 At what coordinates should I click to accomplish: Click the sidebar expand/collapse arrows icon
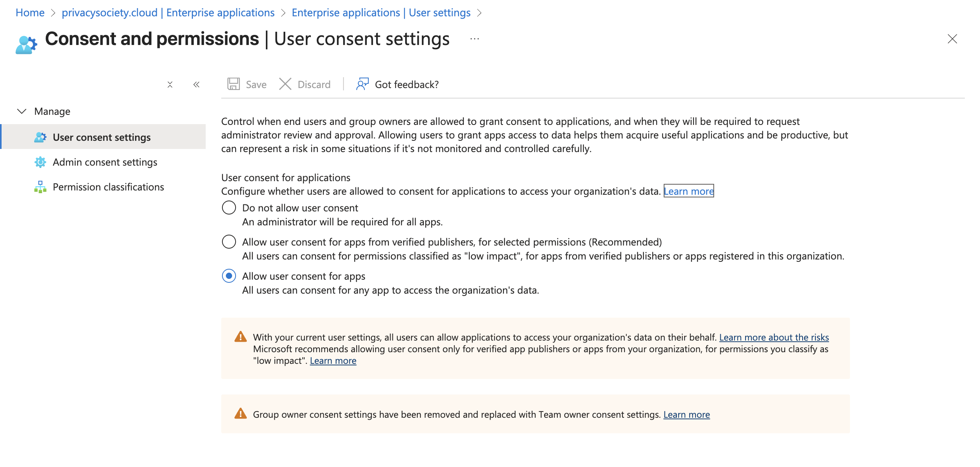(170, 85)
